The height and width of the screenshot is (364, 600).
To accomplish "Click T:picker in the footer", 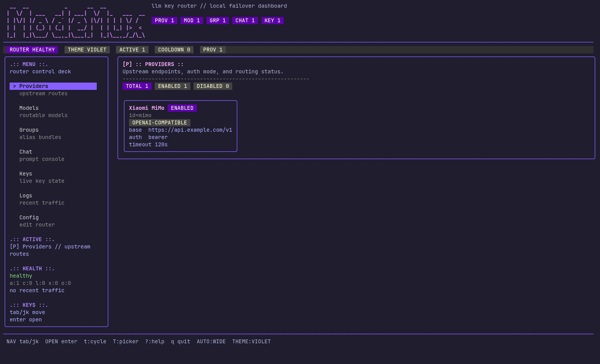I will [x=126, y=341].
